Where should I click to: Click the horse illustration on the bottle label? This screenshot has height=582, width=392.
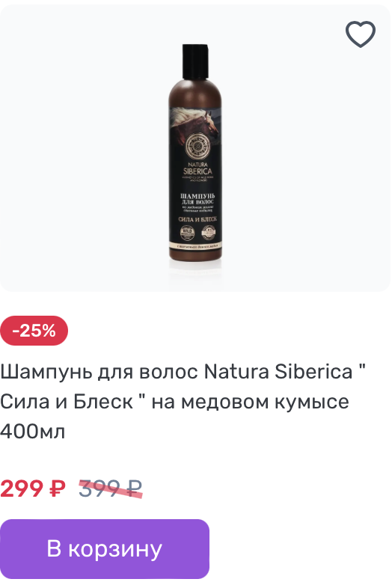pyautogui.click(x=195, y=123)
